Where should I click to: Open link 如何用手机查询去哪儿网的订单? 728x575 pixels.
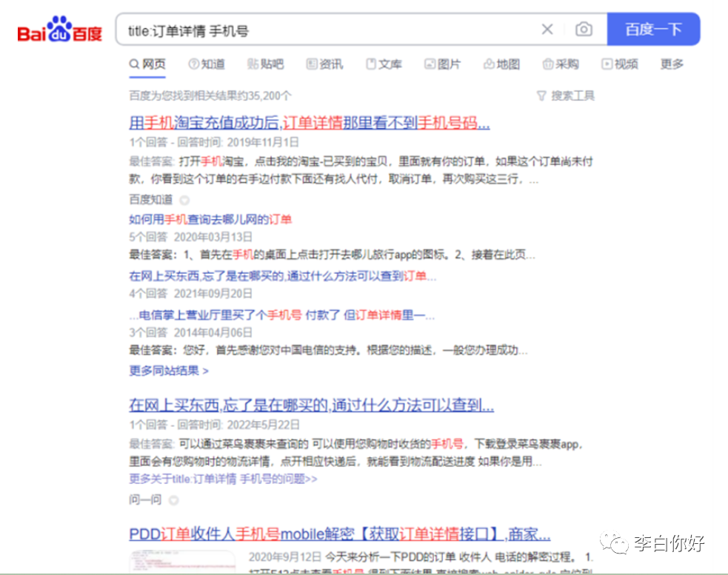click(210, 220)
